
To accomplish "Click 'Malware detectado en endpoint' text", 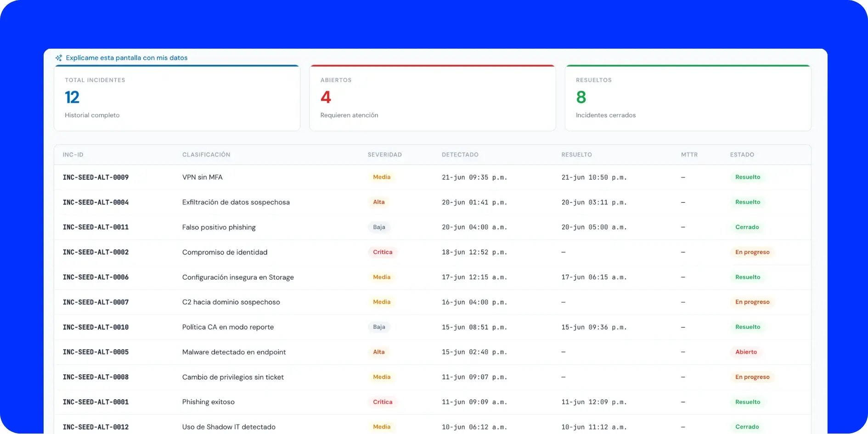I will [234, 352].
